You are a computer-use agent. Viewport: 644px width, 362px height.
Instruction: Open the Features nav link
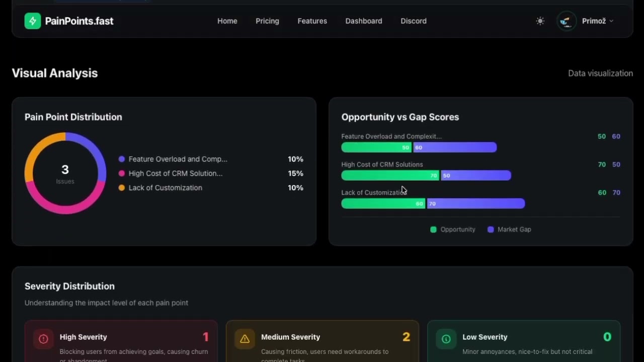pos(312,21)
